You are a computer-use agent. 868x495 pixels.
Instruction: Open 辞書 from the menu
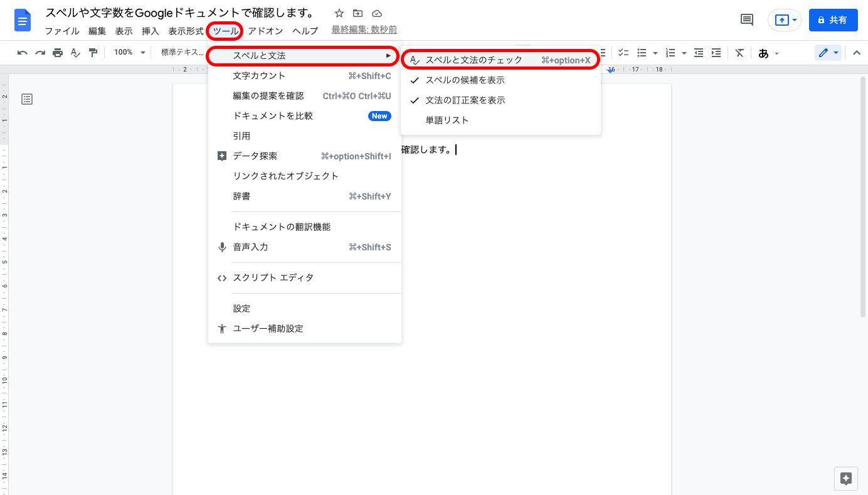click(304, 196)
